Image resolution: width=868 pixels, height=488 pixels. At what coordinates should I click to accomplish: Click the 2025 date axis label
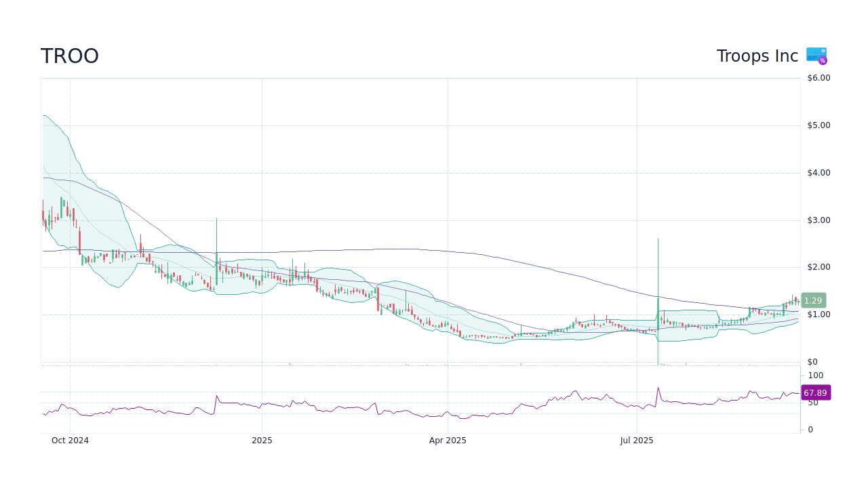click(x=262, y=441)
